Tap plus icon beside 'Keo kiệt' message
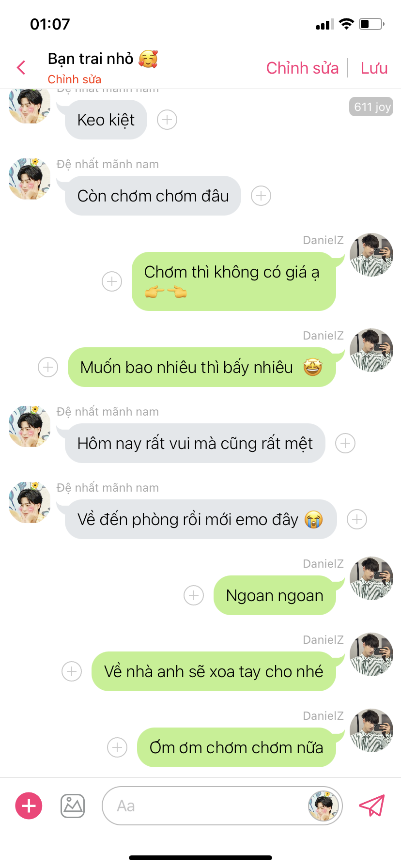 [x=167, y=120]
